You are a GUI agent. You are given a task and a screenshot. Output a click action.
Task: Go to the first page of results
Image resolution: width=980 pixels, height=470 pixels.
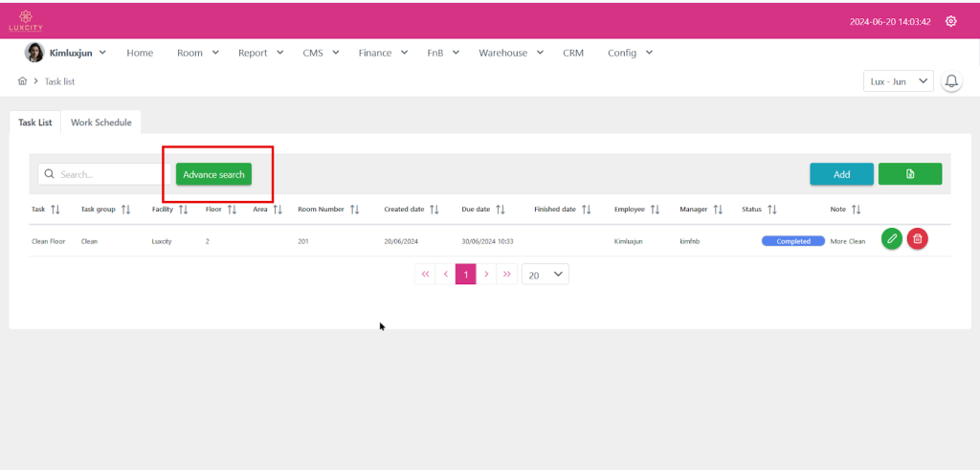click(x=425, y=275)
